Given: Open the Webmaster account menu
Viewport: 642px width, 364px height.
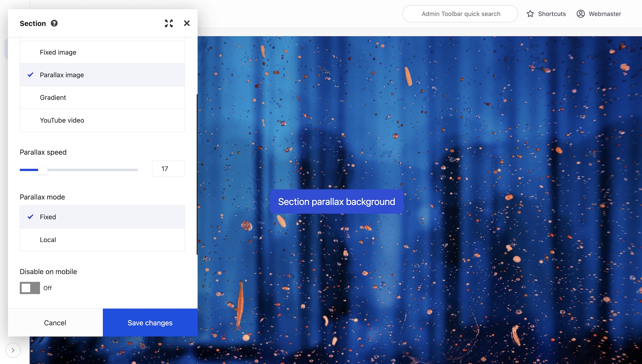Looking at the screenshot, I should point(599,14).
